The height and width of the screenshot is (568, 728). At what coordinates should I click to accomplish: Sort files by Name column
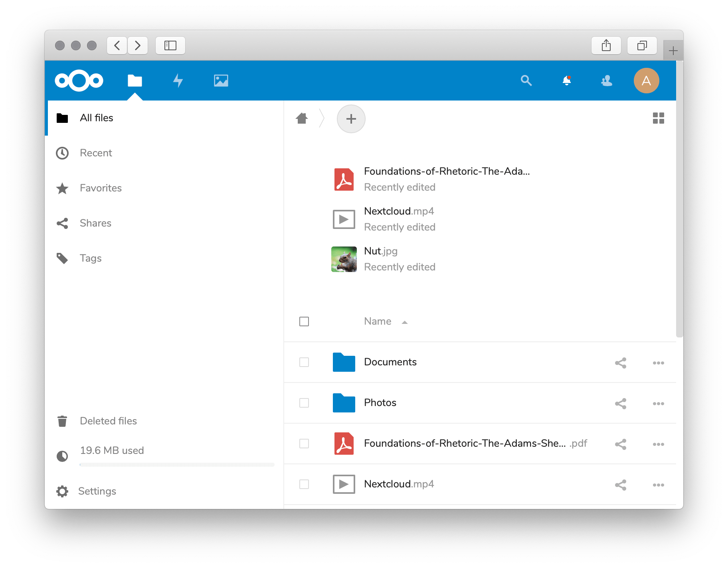[378, 321]
